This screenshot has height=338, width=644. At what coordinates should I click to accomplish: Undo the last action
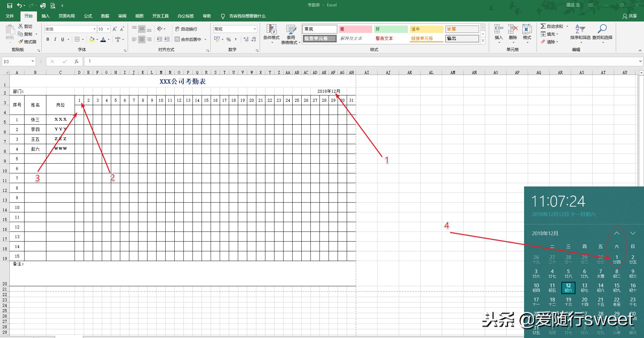19,5
